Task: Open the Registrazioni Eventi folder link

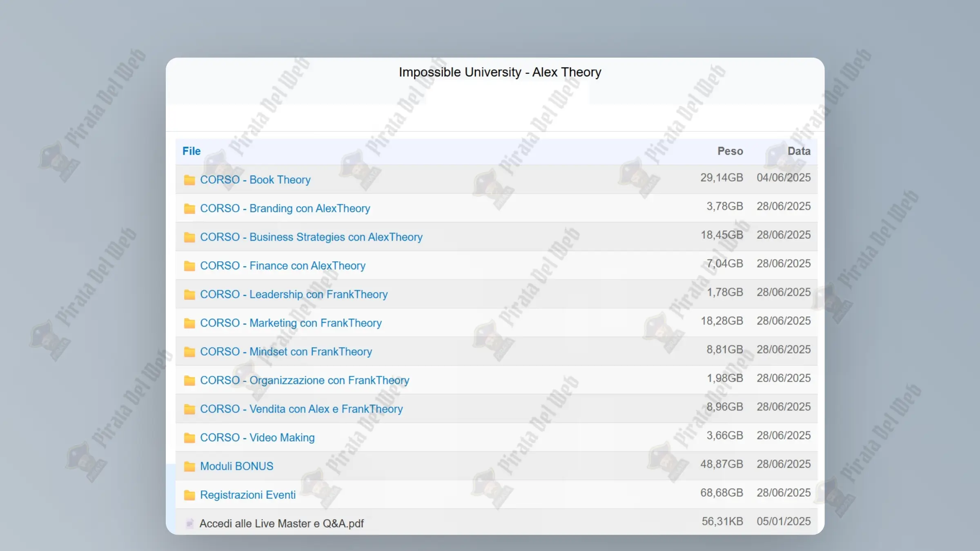Action: tap(247, 495)
